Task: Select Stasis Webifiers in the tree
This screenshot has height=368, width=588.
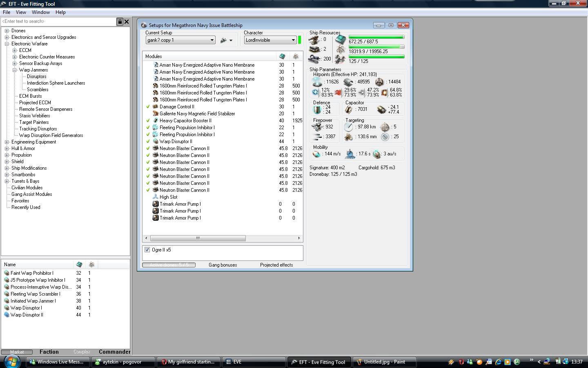Action: point(34,116)
